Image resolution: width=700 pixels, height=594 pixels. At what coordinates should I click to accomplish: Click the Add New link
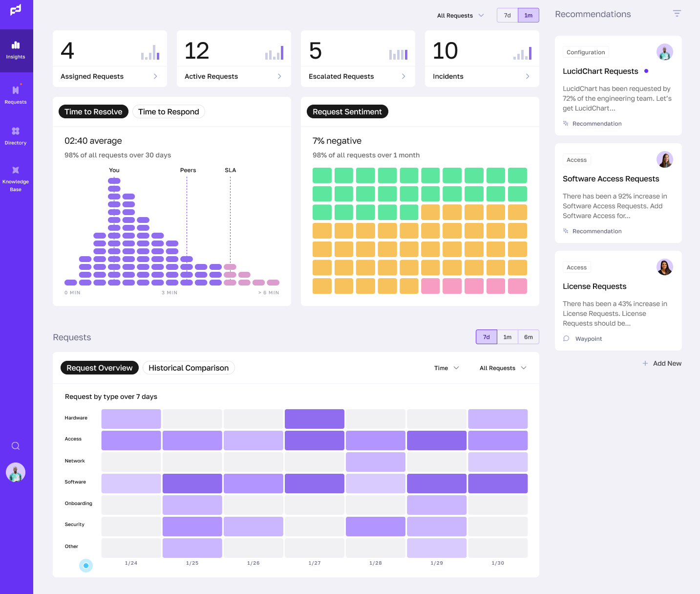tap(662, 363)
